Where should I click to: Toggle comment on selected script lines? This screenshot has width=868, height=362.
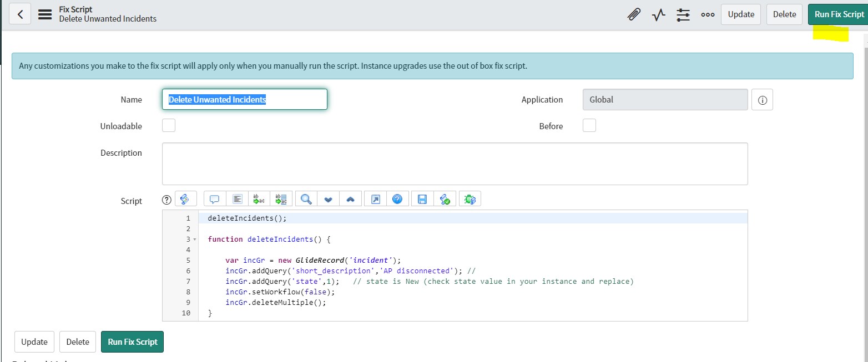(x=215, y=198)
